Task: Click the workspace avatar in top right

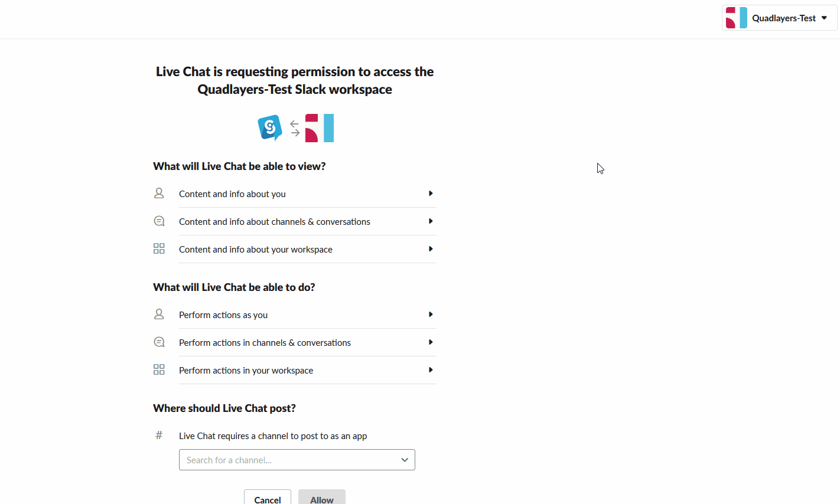Action: coord(737,18)
